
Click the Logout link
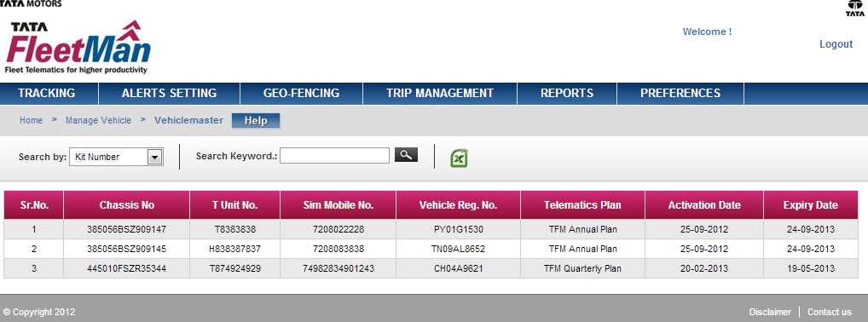pyautogui.click(x=836, y=44)
